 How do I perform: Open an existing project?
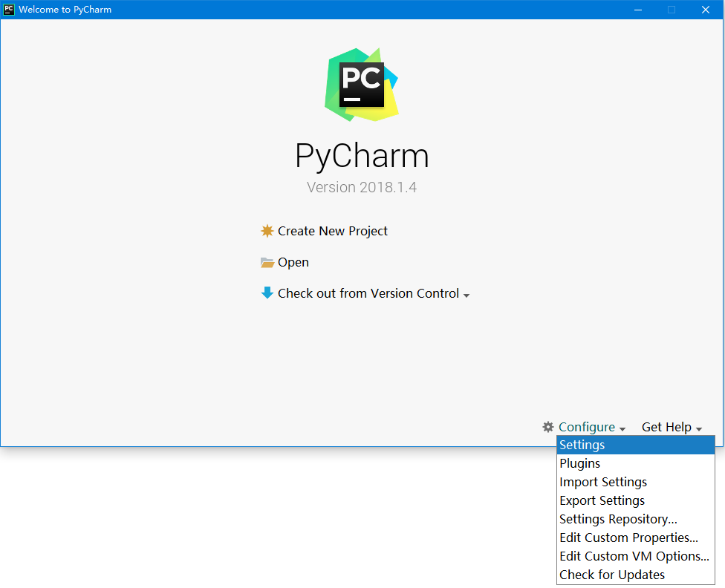293,262
